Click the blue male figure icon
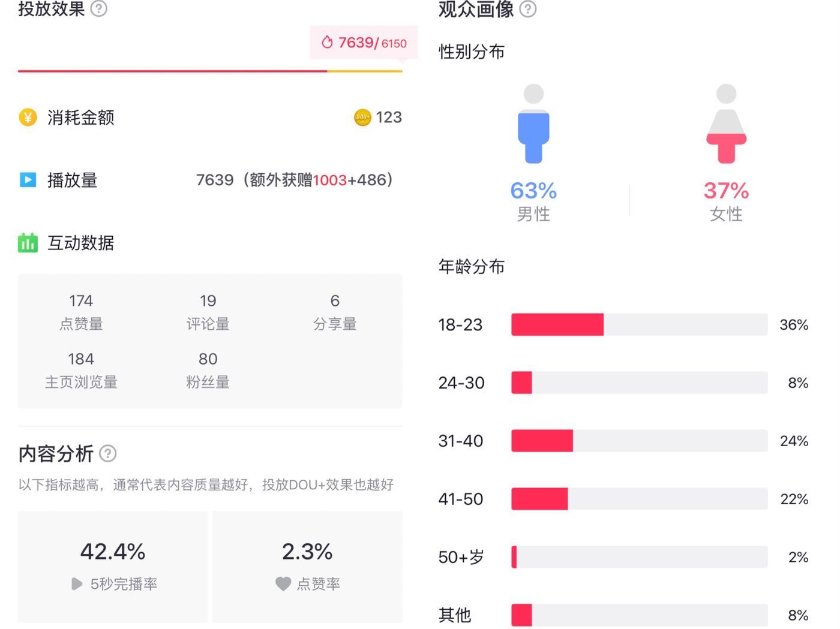This screenshot has width=840, height=629. (533, 124)
